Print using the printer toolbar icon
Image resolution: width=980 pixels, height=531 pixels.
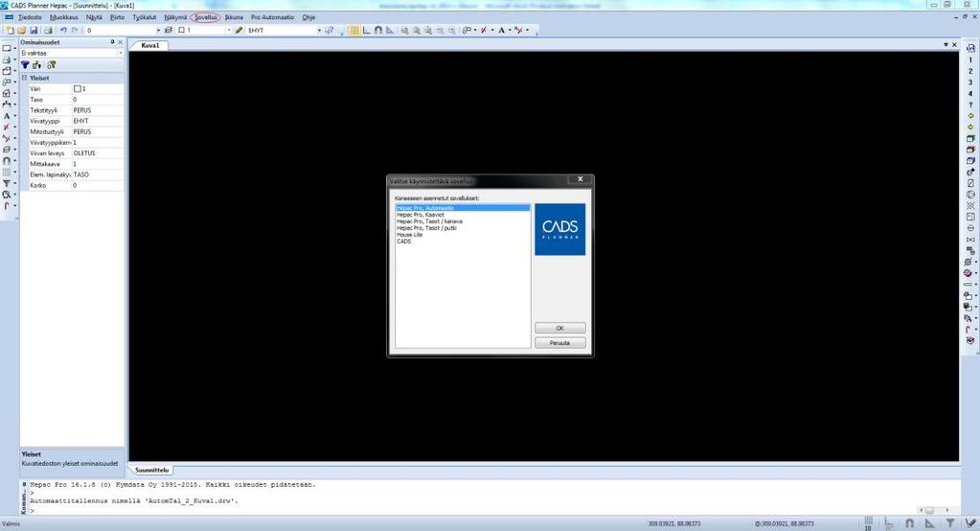pyautogui.click(x=48, y=30)
